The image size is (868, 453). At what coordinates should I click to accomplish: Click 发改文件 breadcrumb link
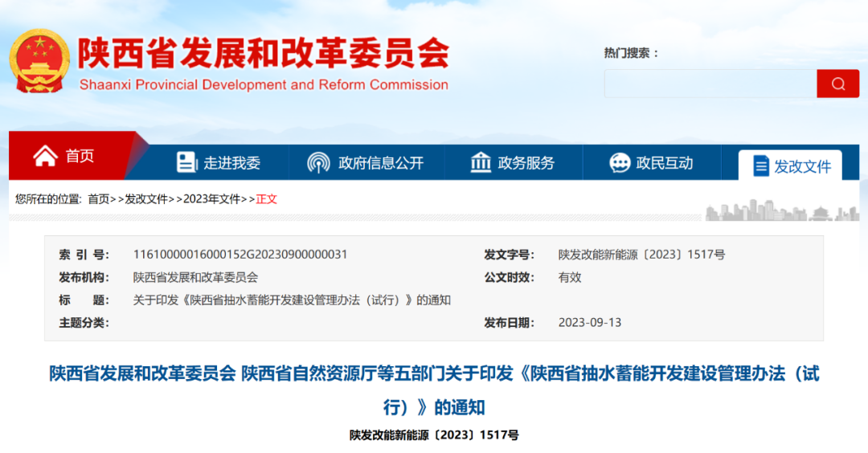(x=146, y=199)
